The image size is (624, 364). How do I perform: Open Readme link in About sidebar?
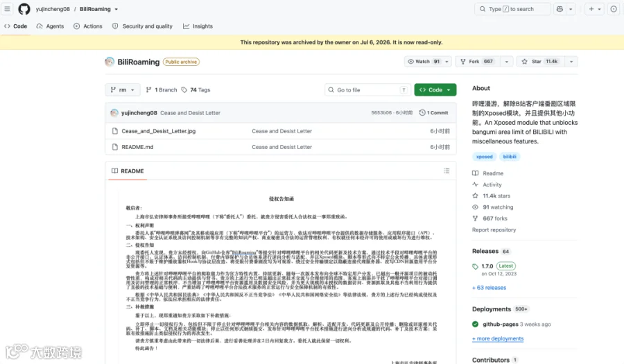point(488,173)
